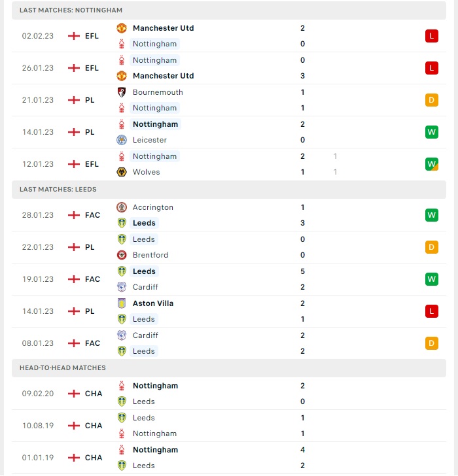458x476 pixels.
Task: Open the 09.02.20 head-to-head Nottingham match
Action: pyautogui.click(x=229, y=394)
